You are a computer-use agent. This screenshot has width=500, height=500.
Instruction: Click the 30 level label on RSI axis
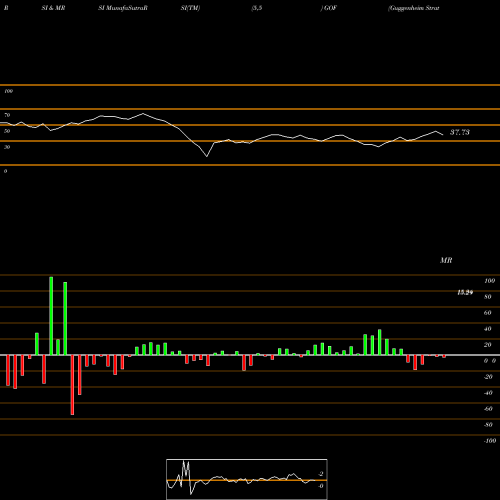[x=7, y=147]
